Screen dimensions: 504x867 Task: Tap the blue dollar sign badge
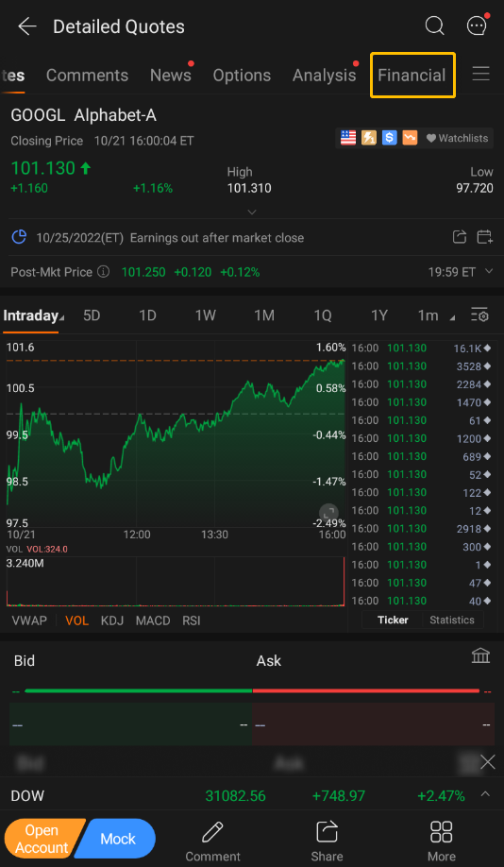point(390,138)
